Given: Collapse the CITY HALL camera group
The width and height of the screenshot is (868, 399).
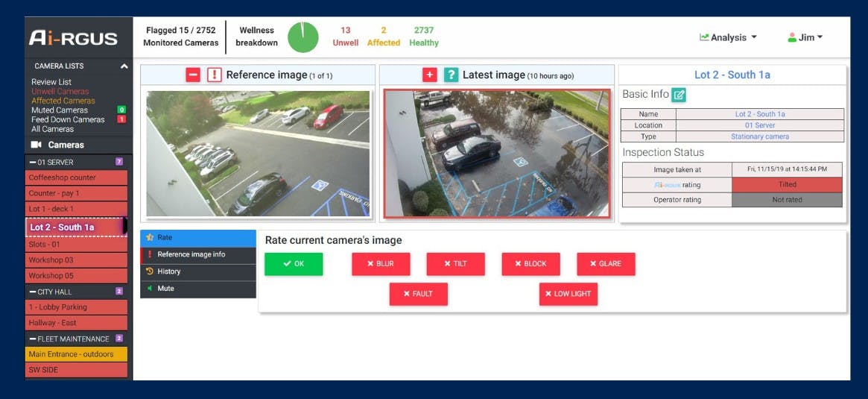Looking at the screenshot, I should [32, 292].
